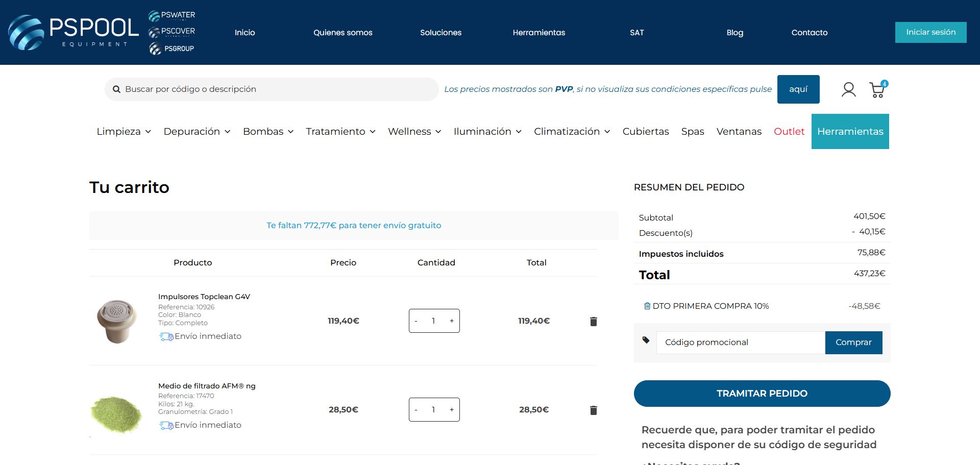This screenshot has height=465, width=980.
Task: Increase quantity of Impulsores Topclean G4V
Action: coord(452,321)
